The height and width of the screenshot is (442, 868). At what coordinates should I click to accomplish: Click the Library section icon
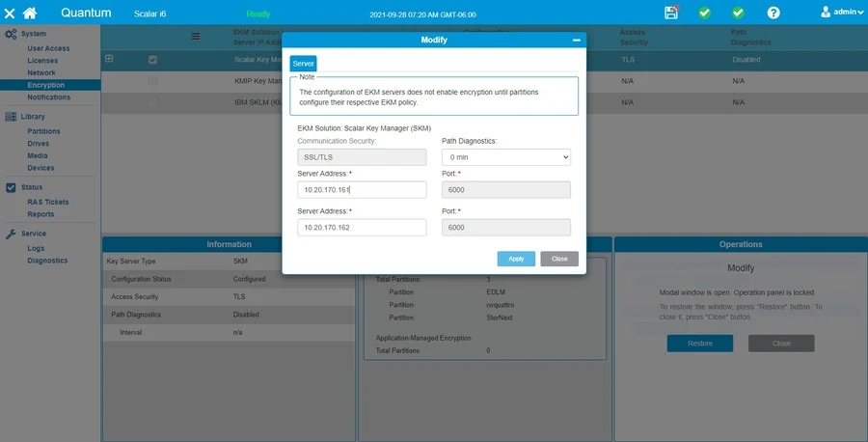(11, 117)
